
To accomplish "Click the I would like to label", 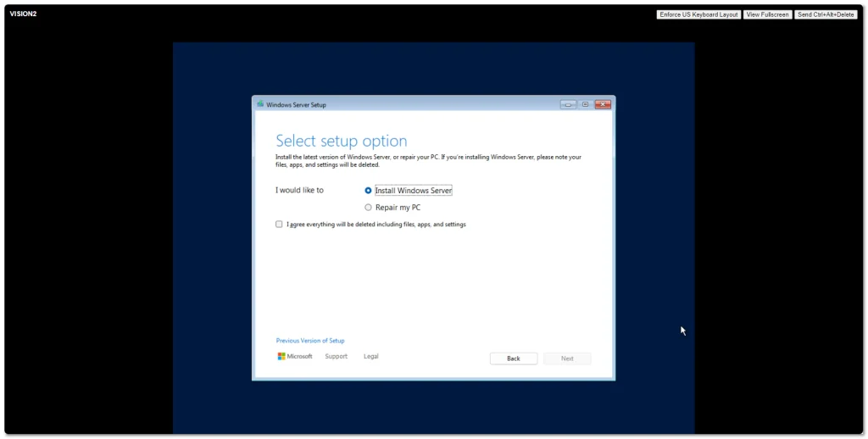I will coord(299,191).
